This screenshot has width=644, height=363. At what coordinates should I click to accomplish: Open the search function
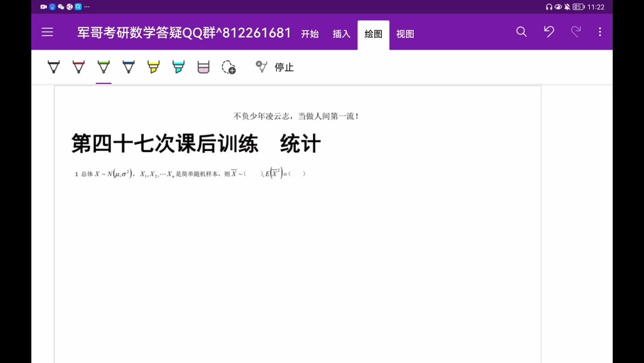pyautogui.click(x=521, y=32)
